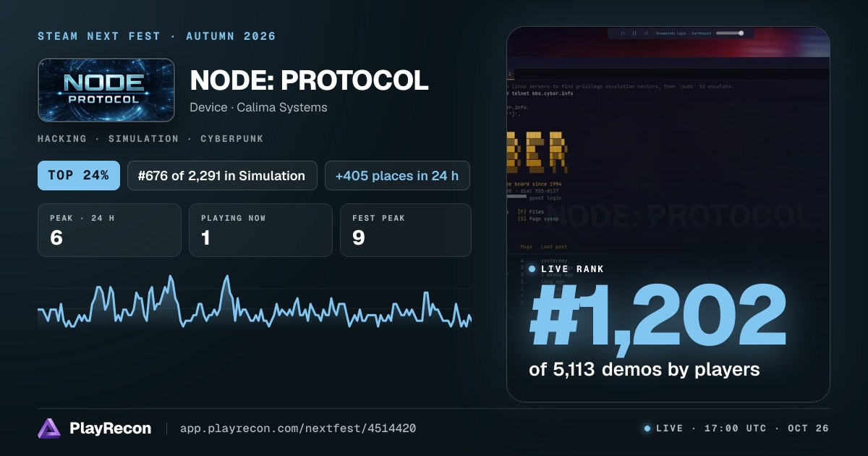Click the player count sparkline chart
Viewport: 868px width, 456px height.
coord(255,303)
